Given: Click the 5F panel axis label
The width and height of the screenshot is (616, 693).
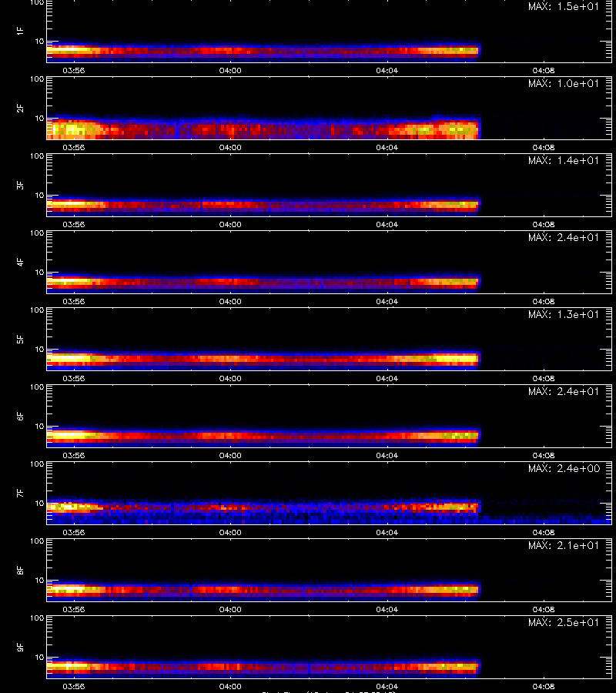Looking at the screenshot, I should pyautogui.click(x=20, y=340).
